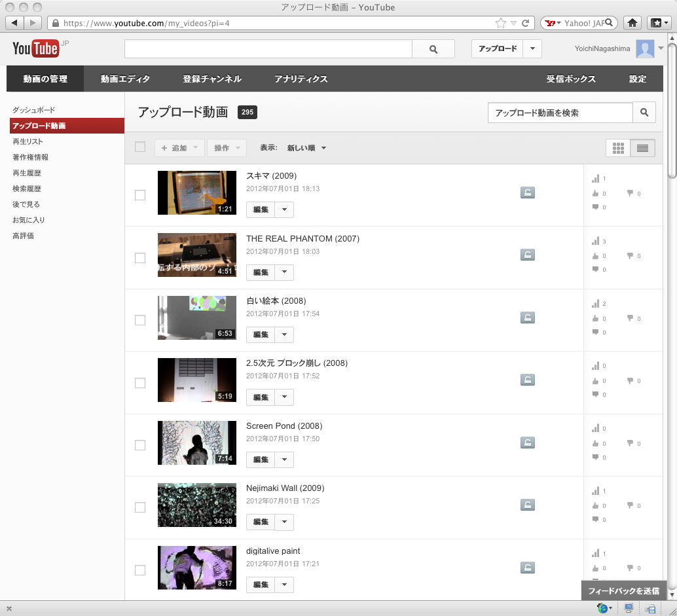Click dislikes icon for 白い絵本 (2008)
The height and width of the screenshot is (616, 677).
[x=630, y=318]
